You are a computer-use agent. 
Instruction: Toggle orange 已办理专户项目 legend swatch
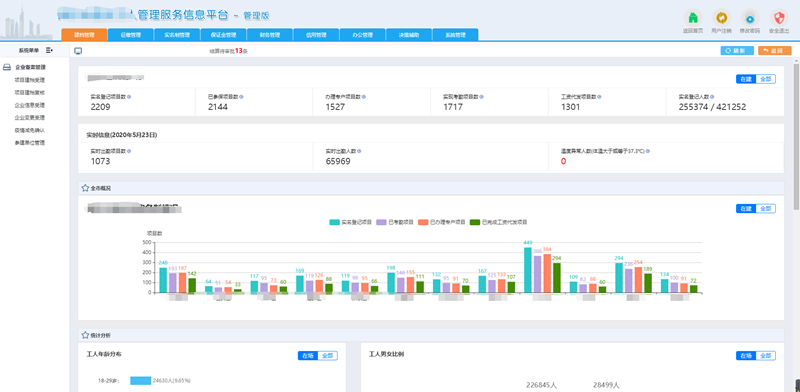pos(423,223)
